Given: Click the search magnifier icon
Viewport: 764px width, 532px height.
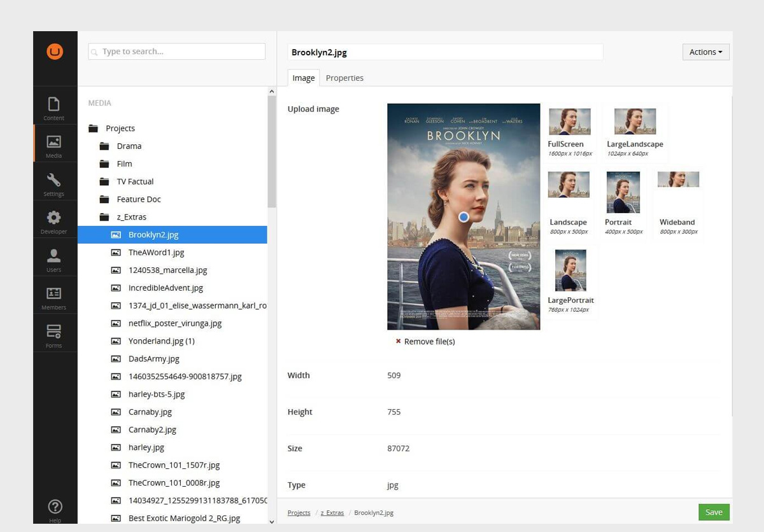Looking at the screenshot, I should 94,52.
